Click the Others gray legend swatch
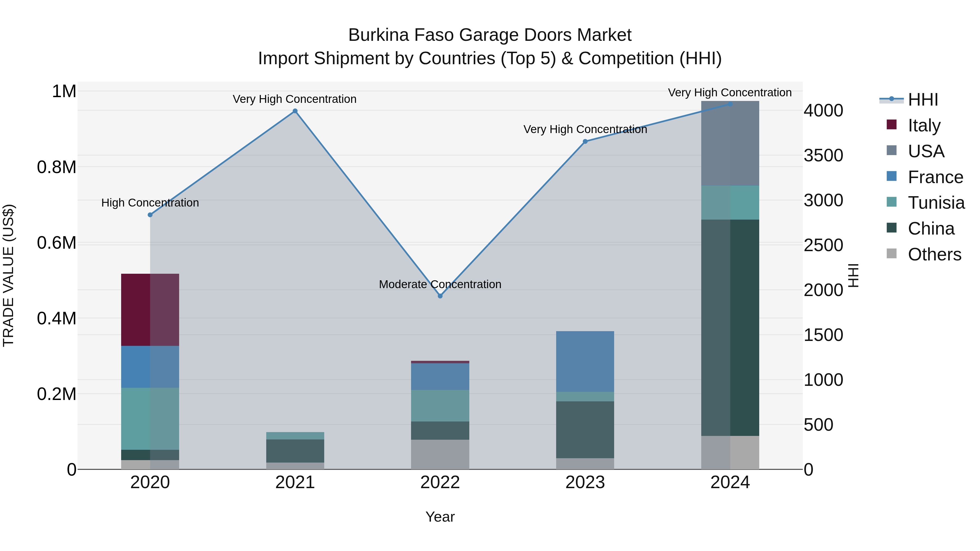Viewport: 980px width, 551px height. click(x=891, y=253)
